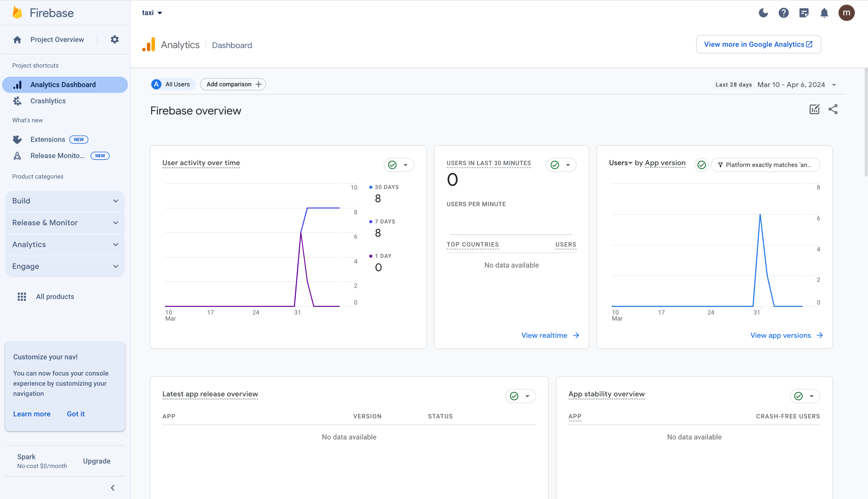This screenshot has width=868, height=499.
Task: Open Crashlytics from the sidebar
Action: pyautogui.click(x=48, y=101)
